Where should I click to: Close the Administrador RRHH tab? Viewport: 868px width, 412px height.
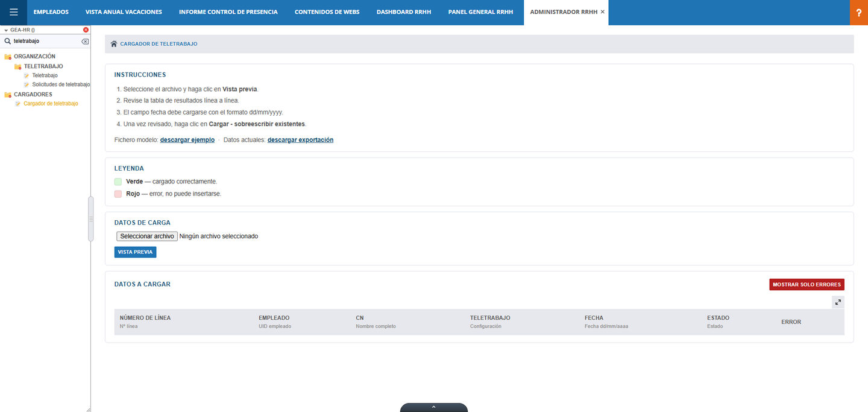click(x=603, y=12)
